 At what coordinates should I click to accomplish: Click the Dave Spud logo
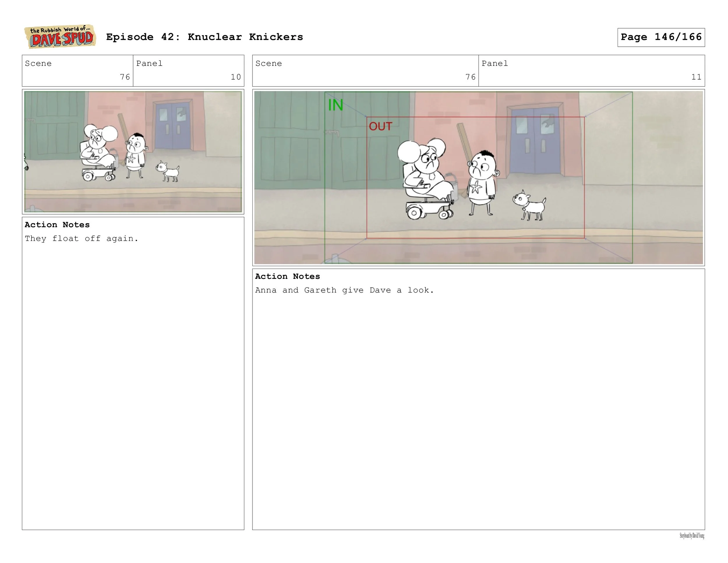point(60,37)
